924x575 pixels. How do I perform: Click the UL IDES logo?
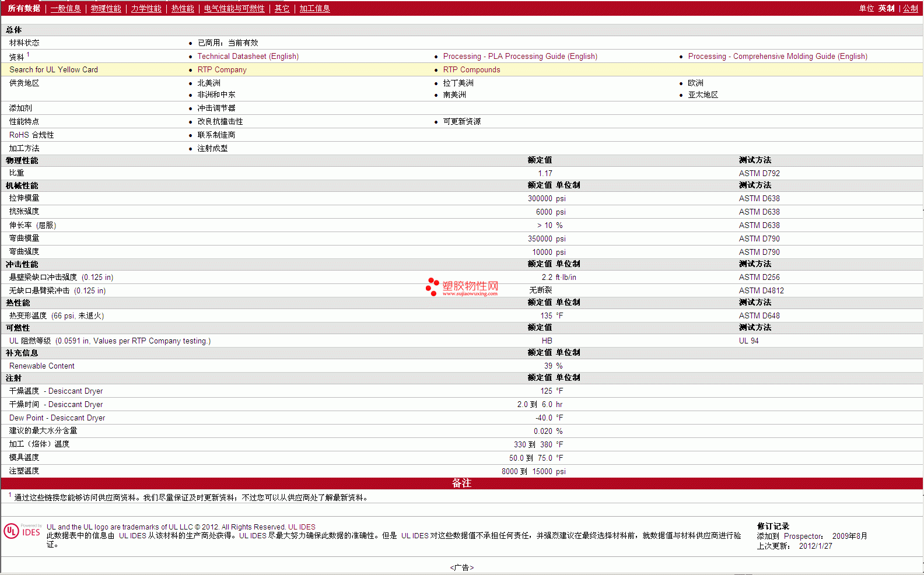point(22,531)
